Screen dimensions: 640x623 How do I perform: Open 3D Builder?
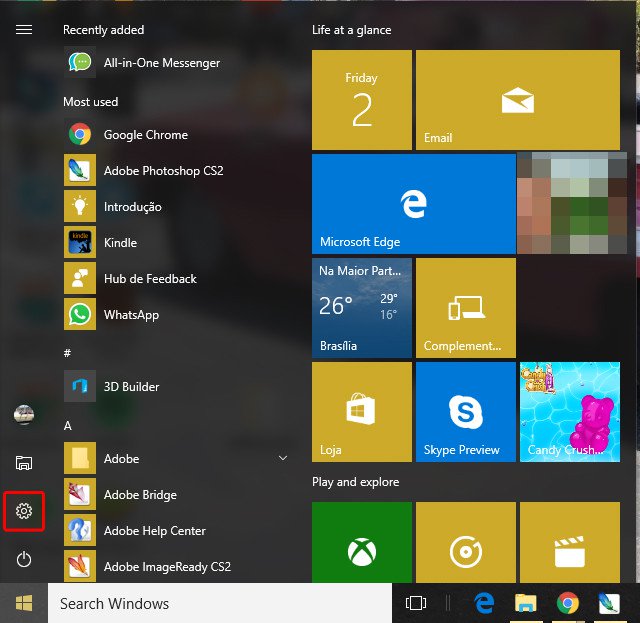(x=178, y=386)
